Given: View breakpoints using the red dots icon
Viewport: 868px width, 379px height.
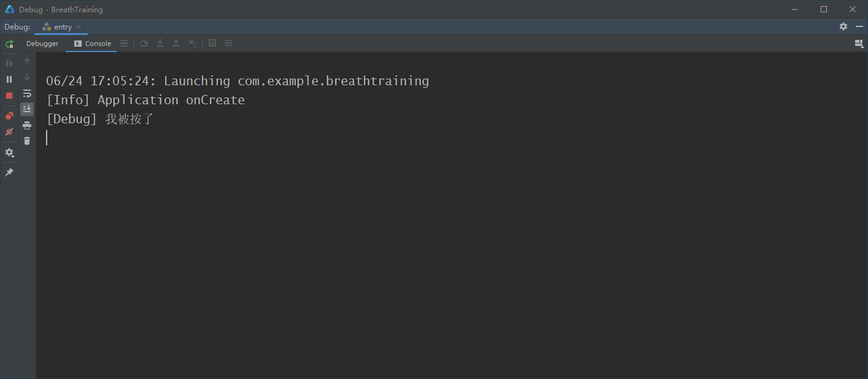Looking at the screenshot, I should pos(9,116).
